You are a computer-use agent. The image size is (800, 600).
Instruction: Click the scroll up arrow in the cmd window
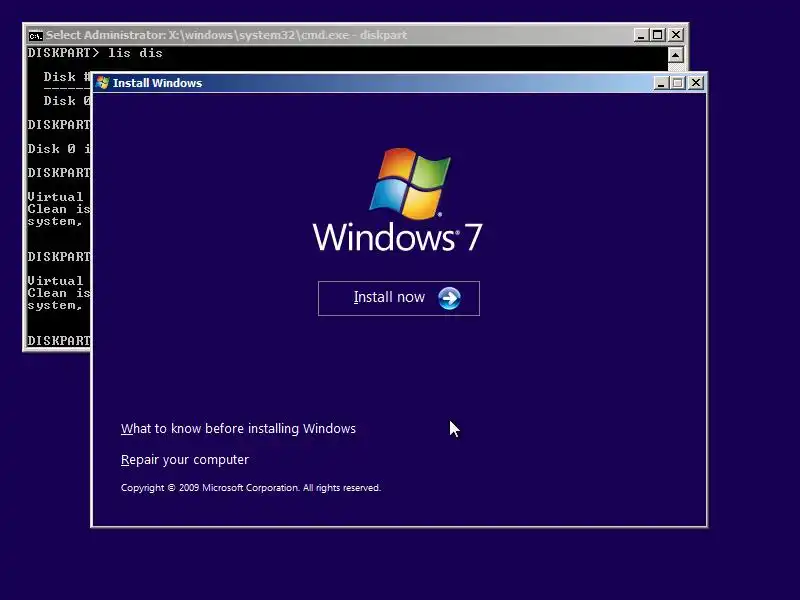[x=676, y=55]
